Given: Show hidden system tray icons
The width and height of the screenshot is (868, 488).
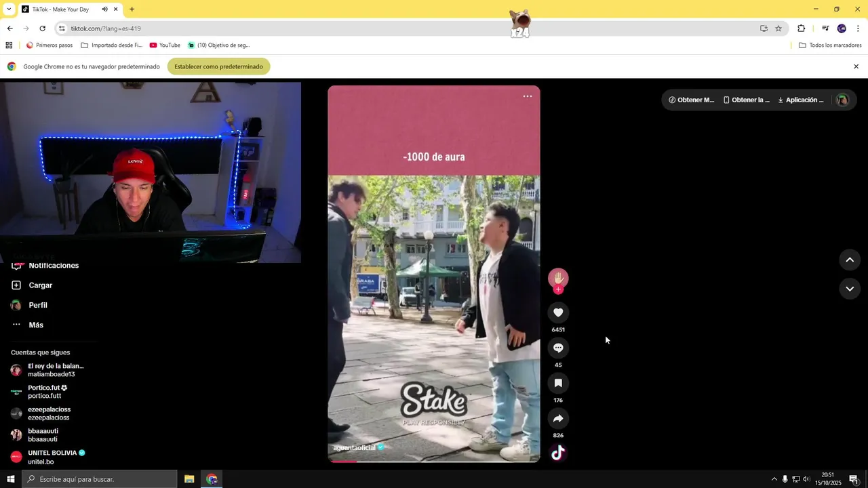Looking at the screenshot, I should pos(774,479).
